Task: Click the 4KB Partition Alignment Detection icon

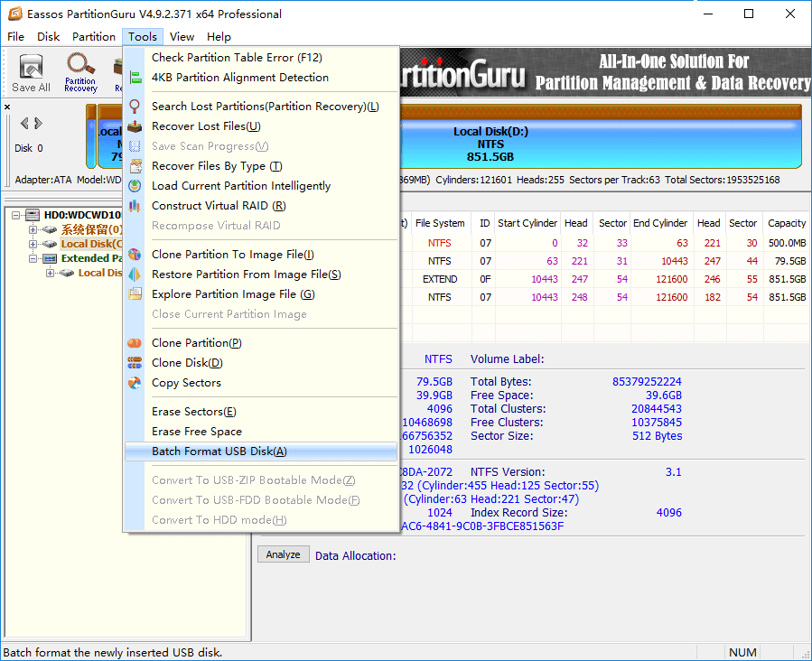Action: pos(135,78)
